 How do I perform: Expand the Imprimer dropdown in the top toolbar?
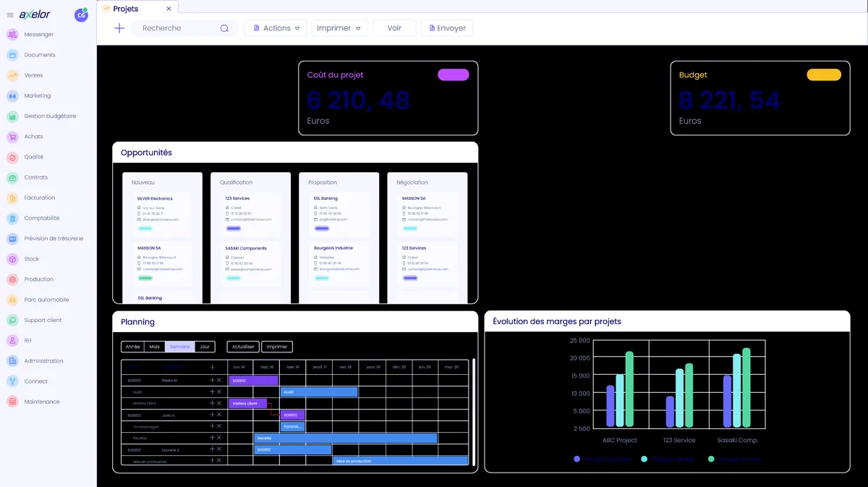[x=340, y=28]
